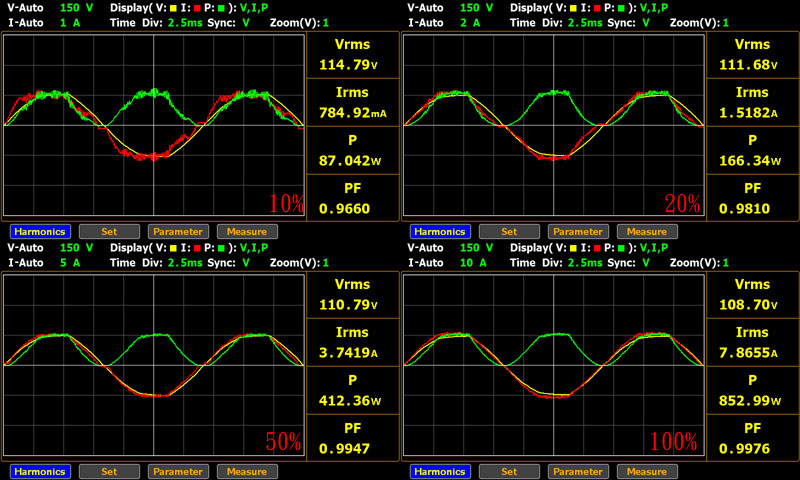Click yellow V color square in 10% panel header
The image size is (800, 480).
pyautogui.click(x=173, y=8)
